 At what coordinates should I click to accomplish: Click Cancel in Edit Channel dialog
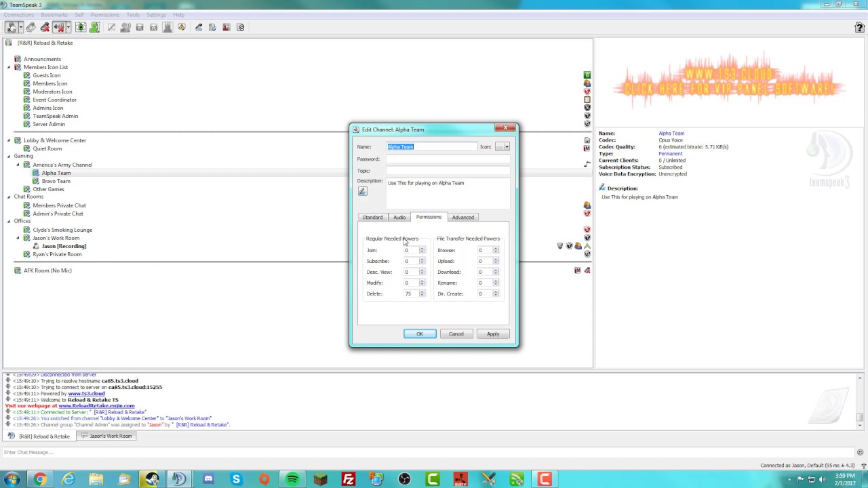click(456, 333)
